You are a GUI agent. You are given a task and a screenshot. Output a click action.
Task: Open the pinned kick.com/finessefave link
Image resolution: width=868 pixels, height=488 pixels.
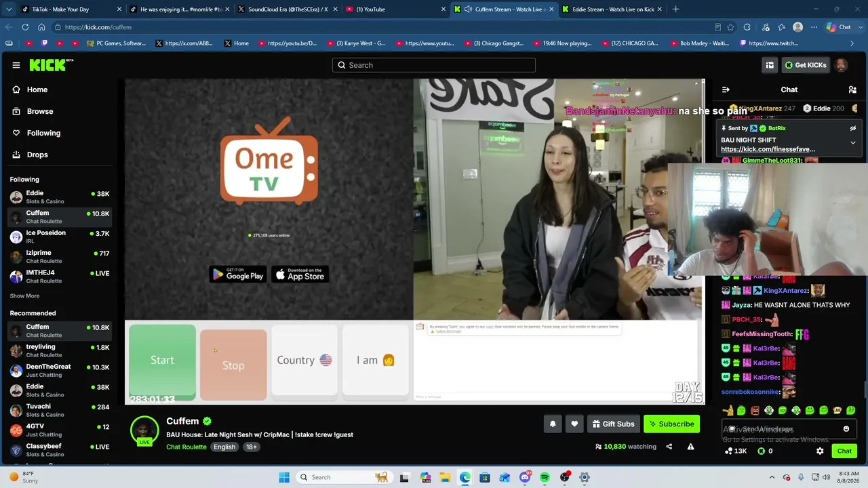pos(768,149)
